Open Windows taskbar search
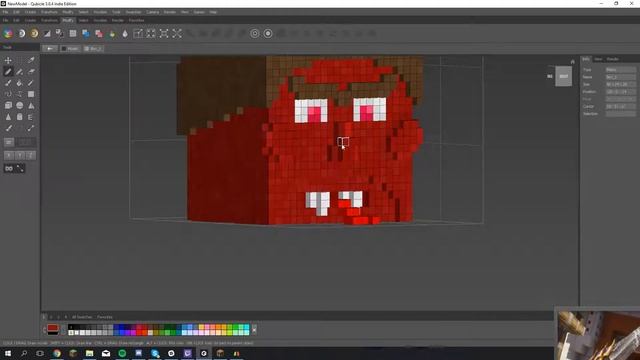640x360 pixels. pos(24,353)
